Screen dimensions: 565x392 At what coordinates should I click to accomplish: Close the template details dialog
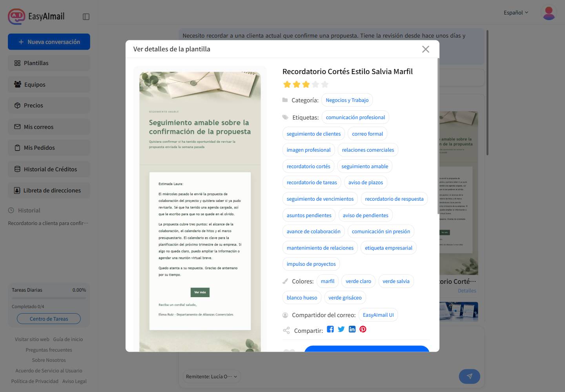pyautogui.click(x=426, y=49)
